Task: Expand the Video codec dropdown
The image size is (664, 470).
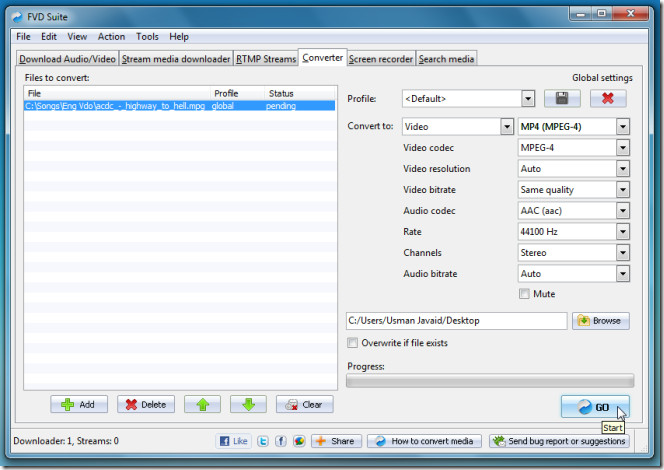Action: point(622,148)
